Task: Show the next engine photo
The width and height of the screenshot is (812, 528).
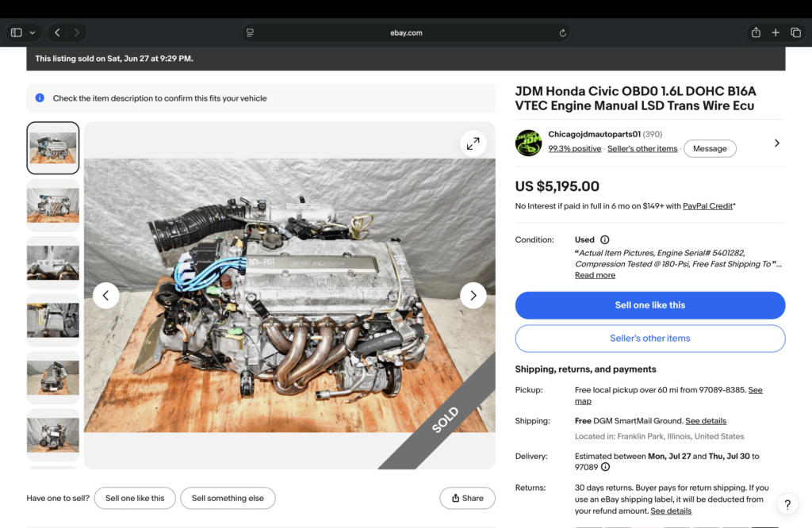Action: click(473, 296)
